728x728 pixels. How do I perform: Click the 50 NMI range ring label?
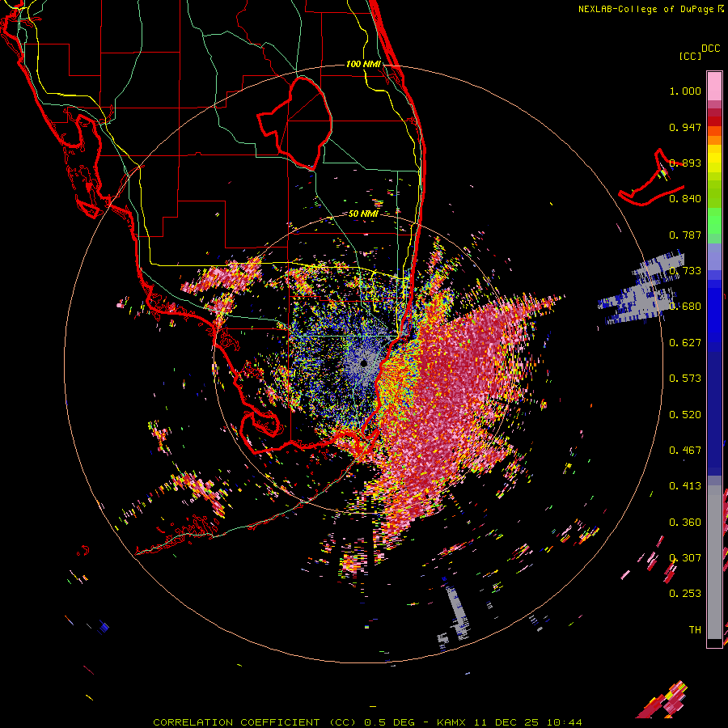363,214
